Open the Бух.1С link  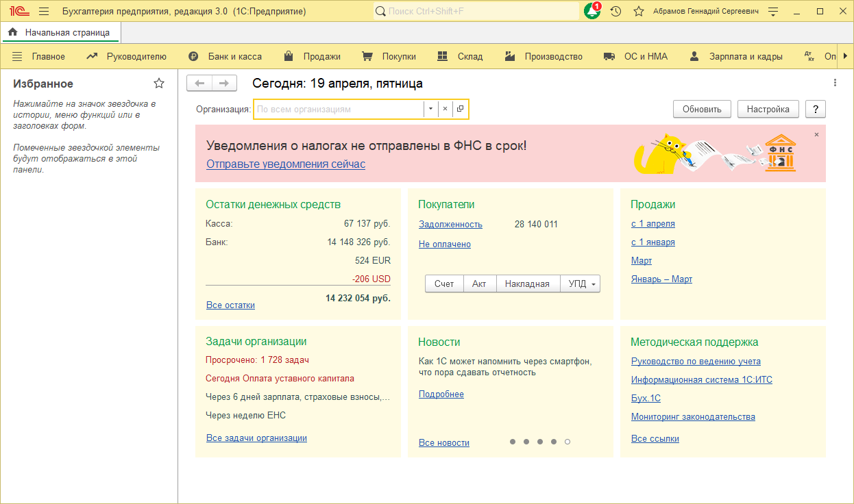pos(646,399)
